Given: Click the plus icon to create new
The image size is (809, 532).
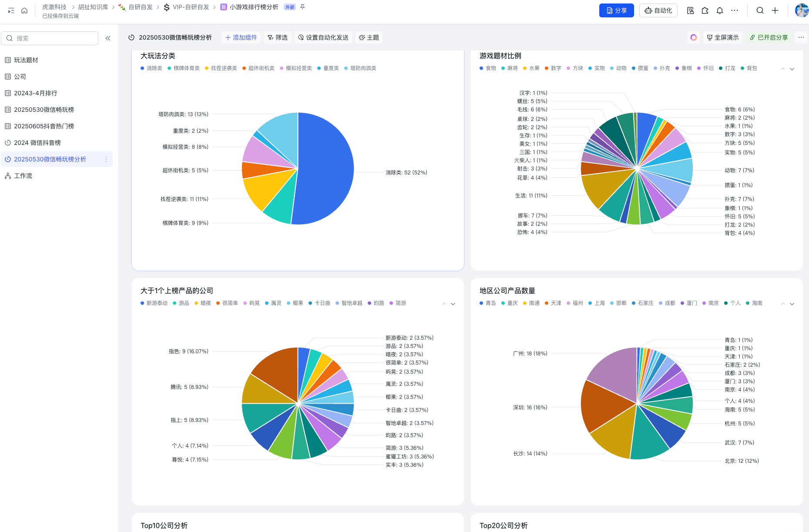Looking at the screenshot, I should [775, 10].
